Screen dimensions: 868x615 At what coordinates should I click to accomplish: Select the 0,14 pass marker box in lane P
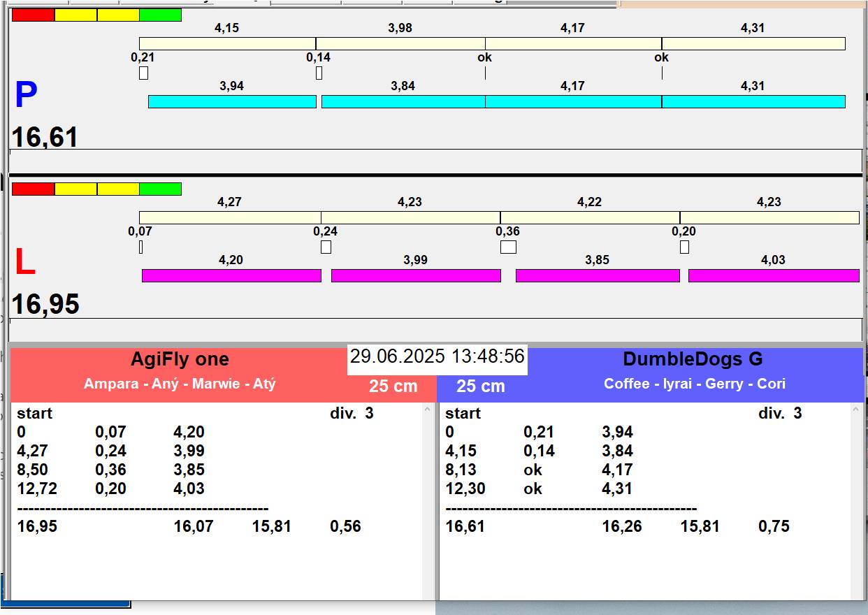click(x=319, y=73)
